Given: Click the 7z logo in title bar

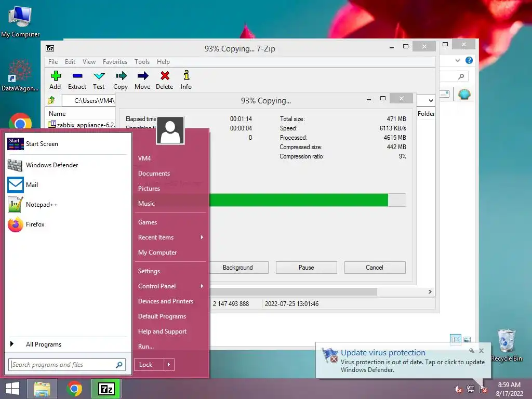Looking at the screenshot, I should pyautogui.click(x=50, y=48).
